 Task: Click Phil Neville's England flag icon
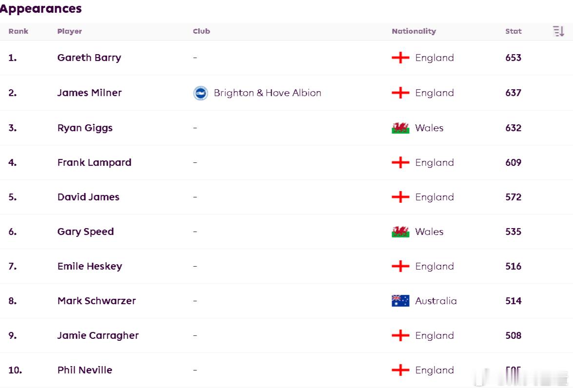click(x=400, y=370)
